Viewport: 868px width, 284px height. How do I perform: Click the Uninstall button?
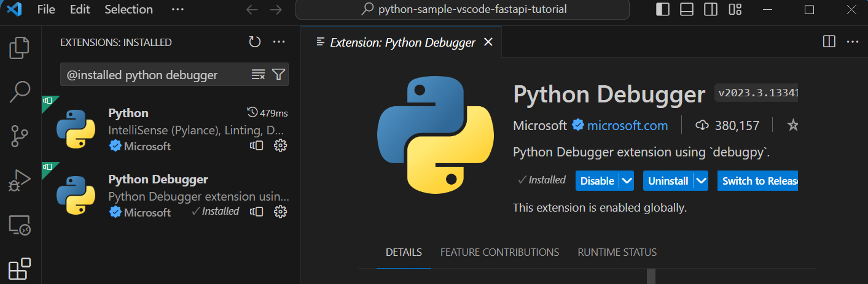coord(668,181)
